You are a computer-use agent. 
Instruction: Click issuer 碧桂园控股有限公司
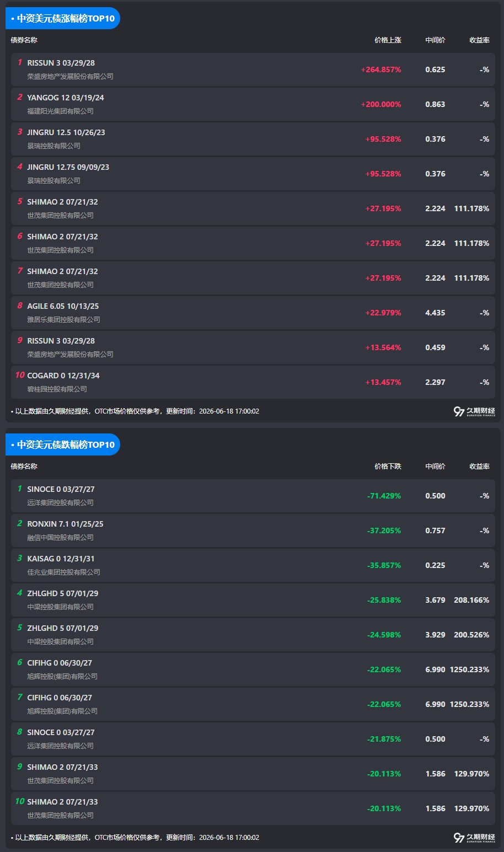[x=57, y=389]
